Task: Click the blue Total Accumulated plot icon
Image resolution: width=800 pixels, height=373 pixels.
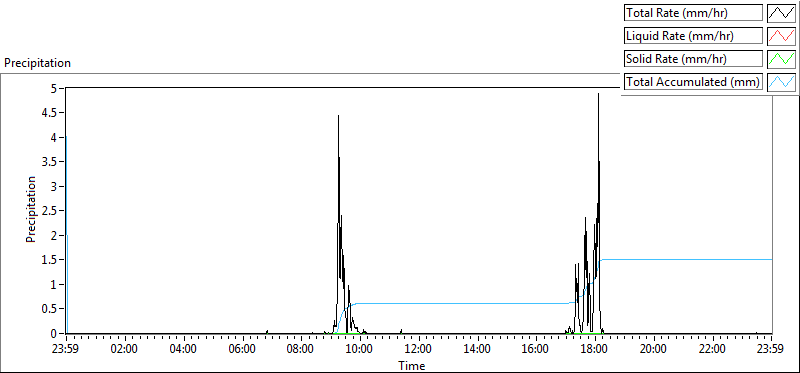Action: tap(782, 82)
